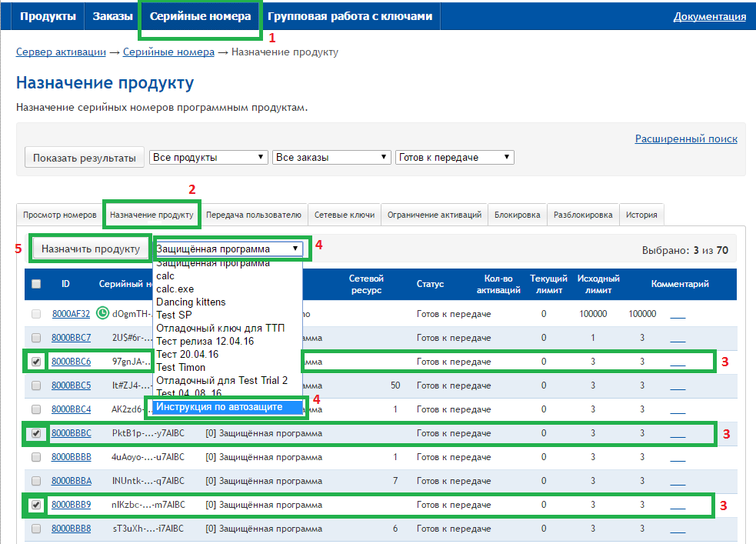The width and height of the screenshot is (756, 544).
Task: Open serial number ID 8000BBB9 link
Action: (x=71, y=506)
